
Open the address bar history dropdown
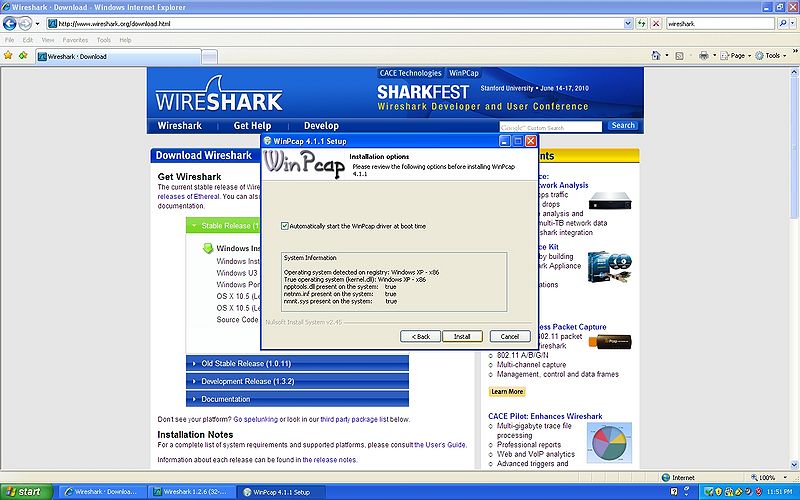(x=628, y=23)
